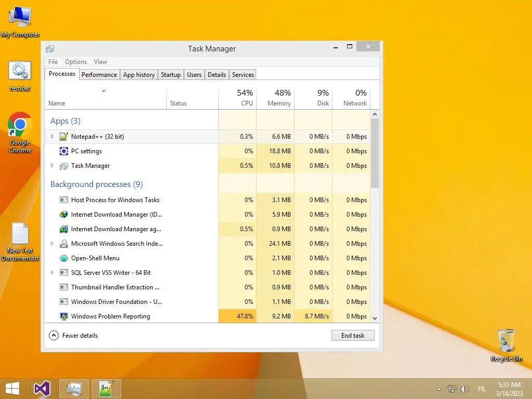
Task: Click Task Manager title bar icon
Action: pos(50,49)
